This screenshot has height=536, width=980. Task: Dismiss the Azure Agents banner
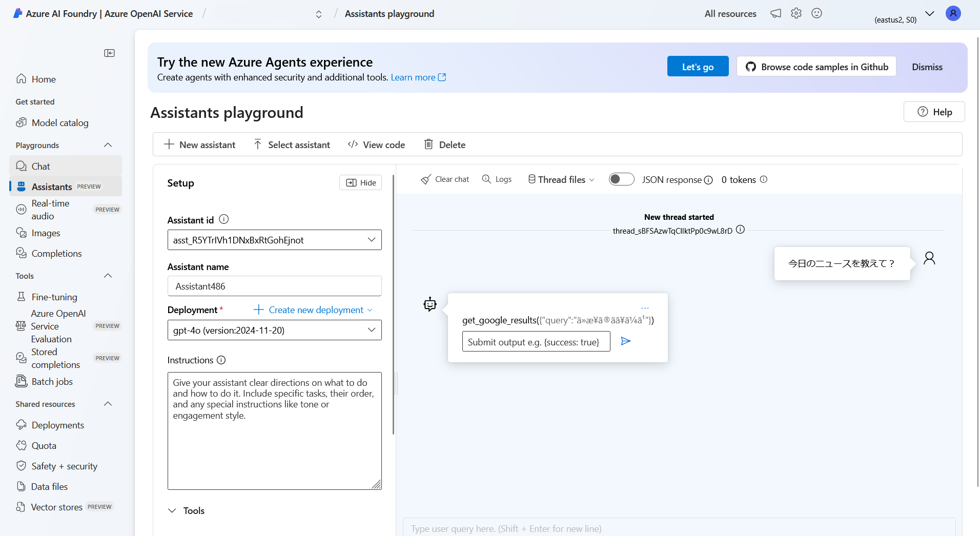click(927, 67)
